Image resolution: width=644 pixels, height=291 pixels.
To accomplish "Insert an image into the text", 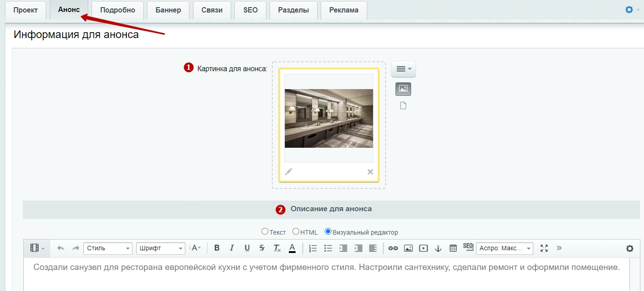I will pyautogui.click(x=408, y=248).
